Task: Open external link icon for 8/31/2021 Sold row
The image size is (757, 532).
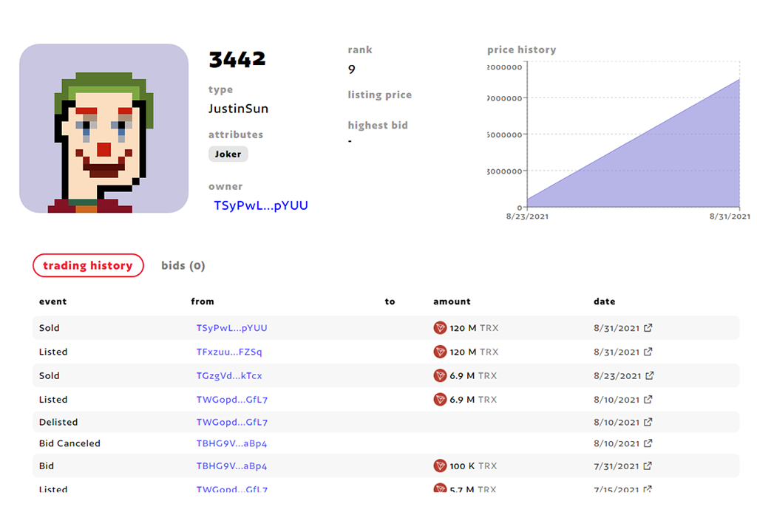Action: click(649, 328)
